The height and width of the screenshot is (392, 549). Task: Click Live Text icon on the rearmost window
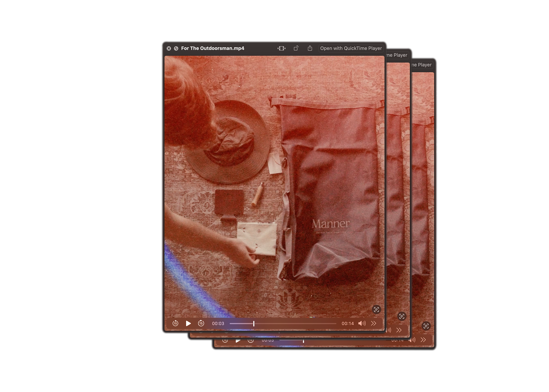[426, 326]
